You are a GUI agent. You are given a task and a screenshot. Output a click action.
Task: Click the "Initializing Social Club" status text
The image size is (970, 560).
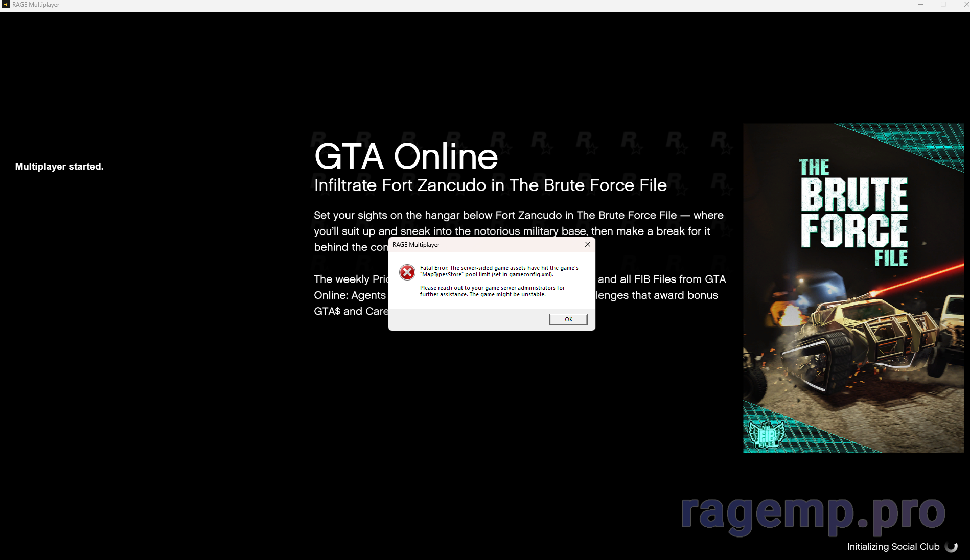tap(893, 547)
